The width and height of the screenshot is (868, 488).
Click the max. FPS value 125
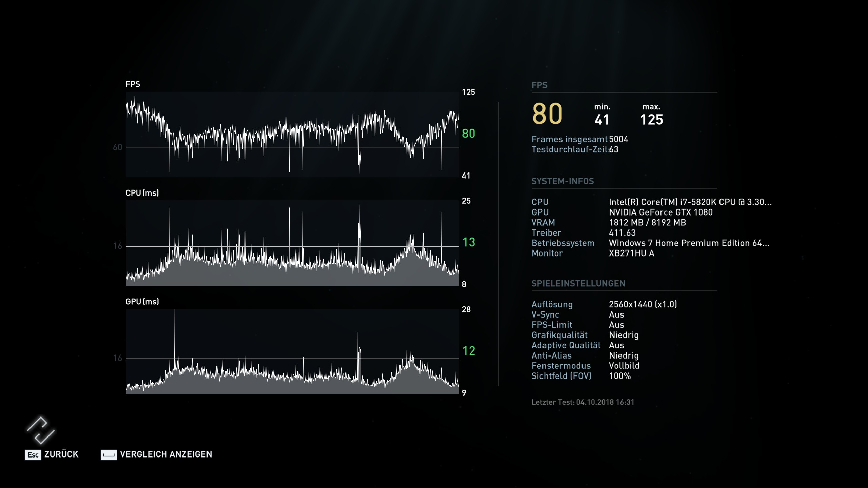(x=651, y=120)
